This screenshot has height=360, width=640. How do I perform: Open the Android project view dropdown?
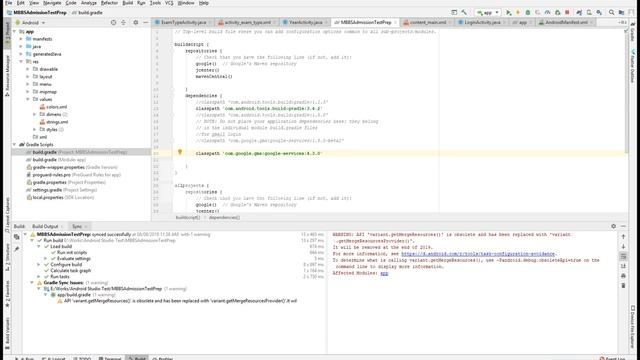click(x=30, y=22)
